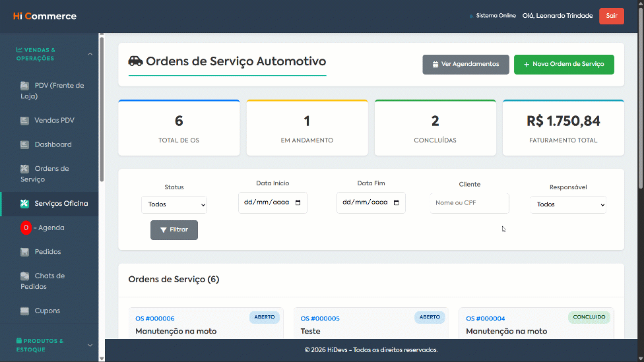Click the Pedidos cart icon in sidebar
This screenshot has height=362, width=644.
[24, 252]
